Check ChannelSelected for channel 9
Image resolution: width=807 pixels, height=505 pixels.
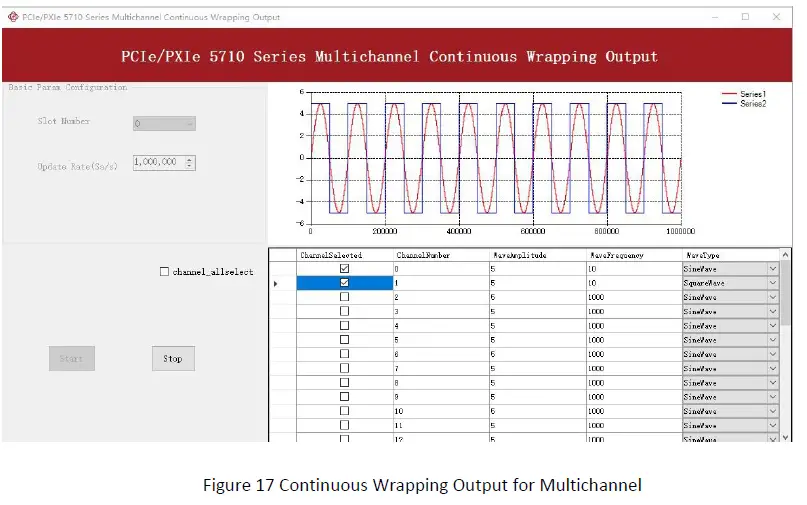344,396
